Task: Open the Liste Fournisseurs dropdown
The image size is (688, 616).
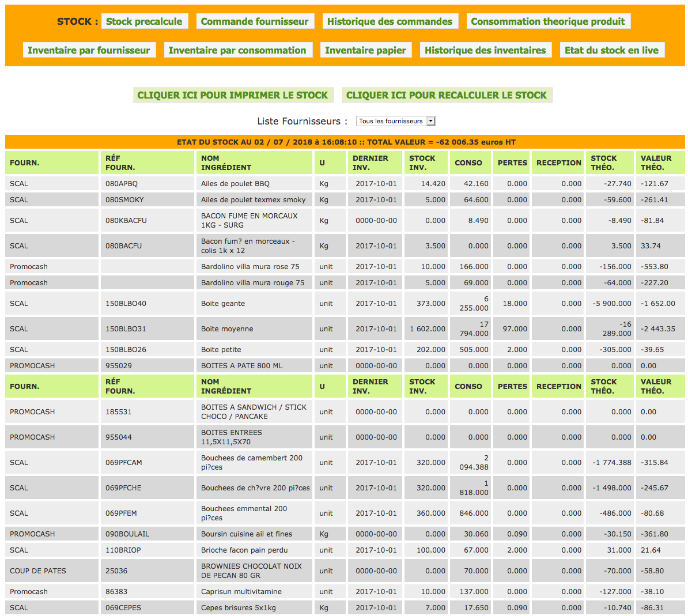Action: click(x=395, y=121)
